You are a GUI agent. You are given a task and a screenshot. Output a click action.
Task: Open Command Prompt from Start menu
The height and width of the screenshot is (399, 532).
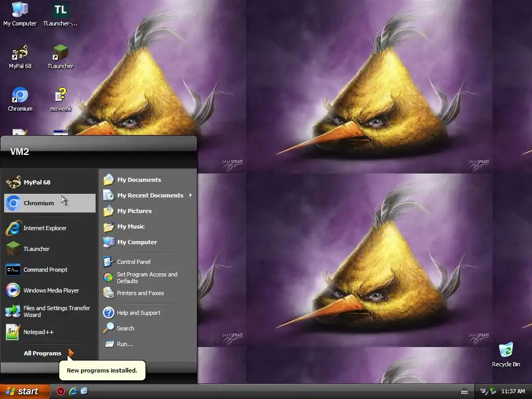[49, 270]
